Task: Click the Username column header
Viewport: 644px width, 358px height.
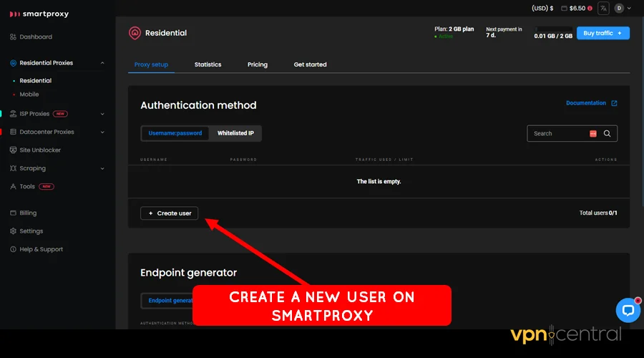Action: pos(154,160)
